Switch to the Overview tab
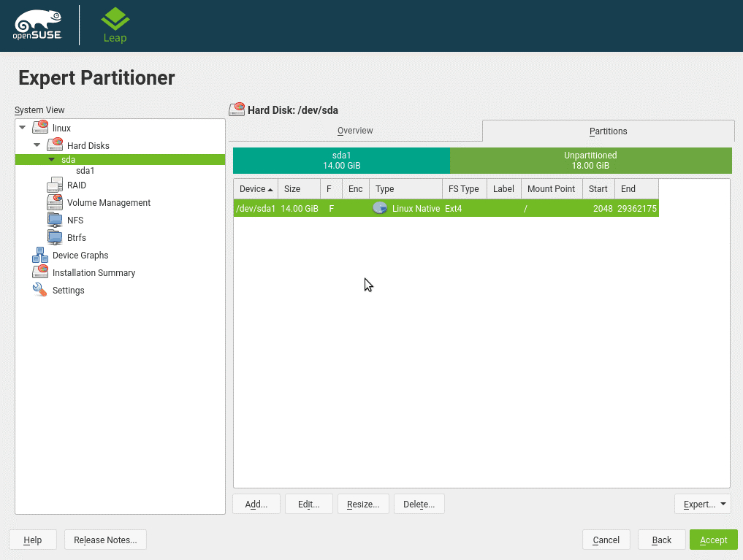743x560 pixels. 355,131
